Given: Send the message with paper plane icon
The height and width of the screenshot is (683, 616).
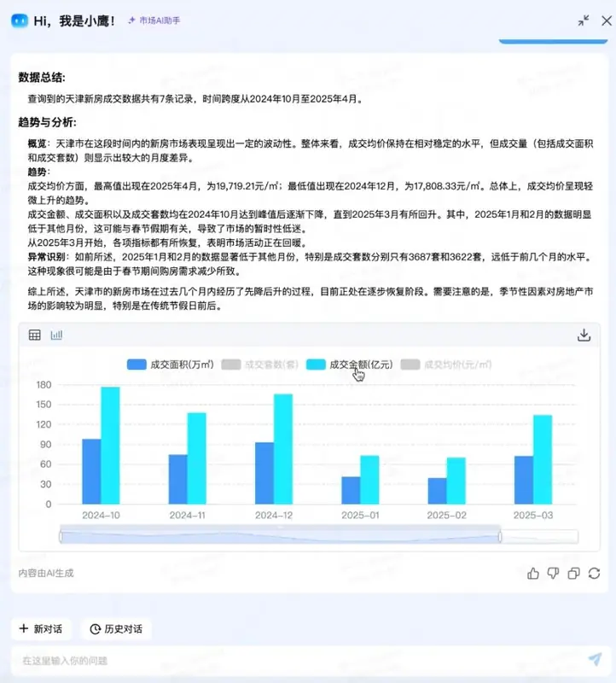Looking at the screenshot, I should pos(596,659).
